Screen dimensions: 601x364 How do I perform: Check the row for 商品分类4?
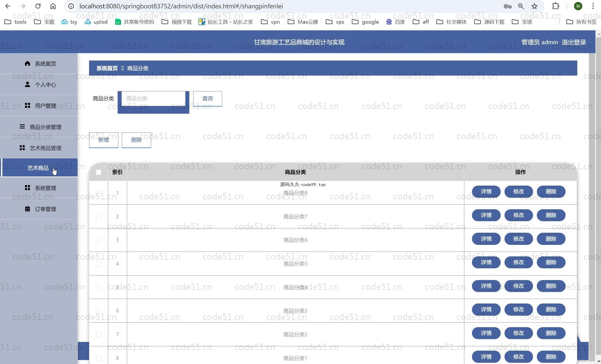tap(99, 287)
